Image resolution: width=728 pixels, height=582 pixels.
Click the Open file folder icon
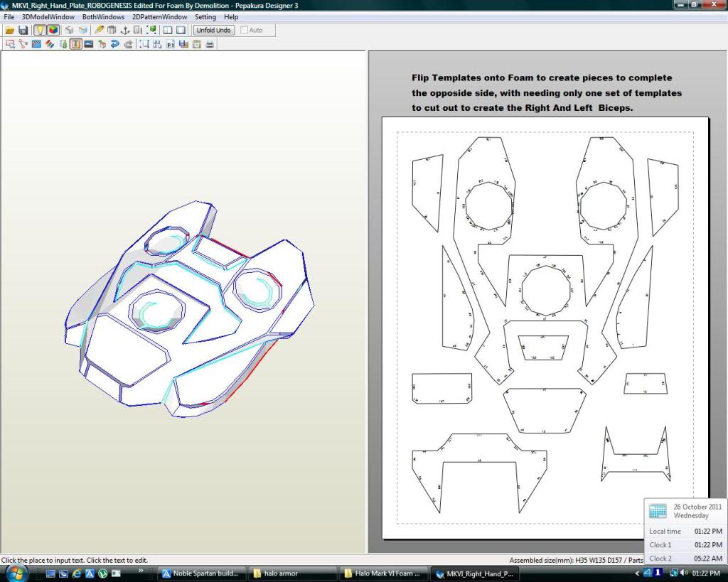[x=10, y=31]
